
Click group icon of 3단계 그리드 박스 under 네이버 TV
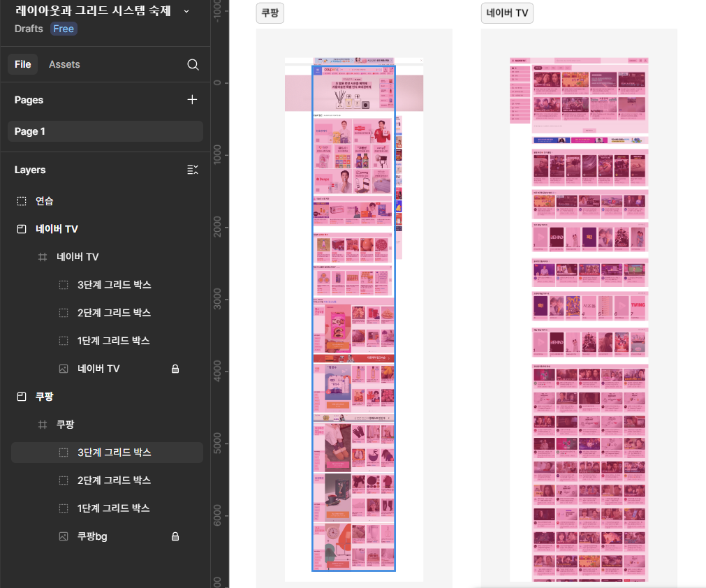coord(64,285)
